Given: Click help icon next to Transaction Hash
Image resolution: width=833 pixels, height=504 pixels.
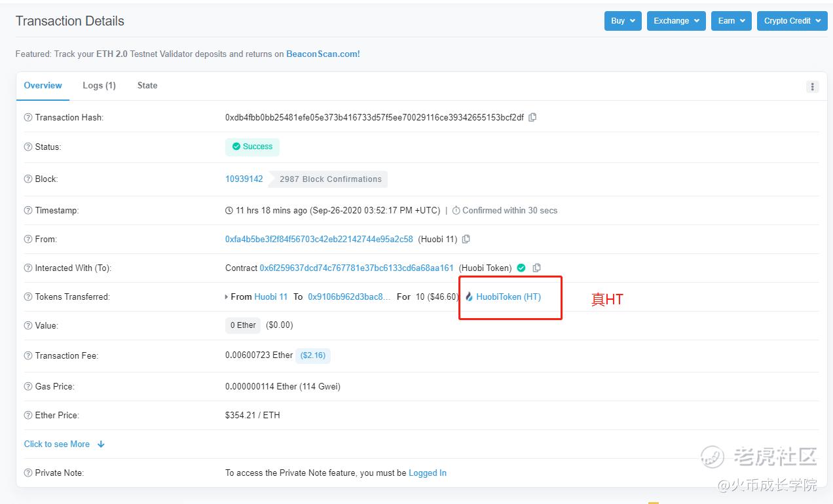Looking at the screenshot, I should [28, 118].
